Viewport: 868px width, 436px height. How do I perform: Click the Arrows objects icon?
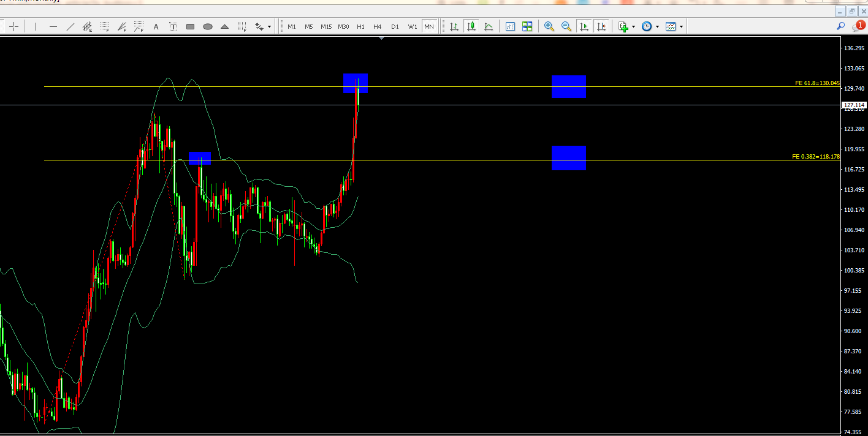pos(259,26)
